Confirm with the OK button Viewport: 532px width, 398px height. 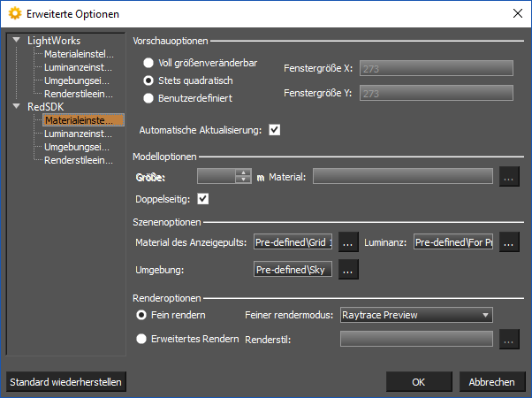pyautogui.click(x=419, y=382)
